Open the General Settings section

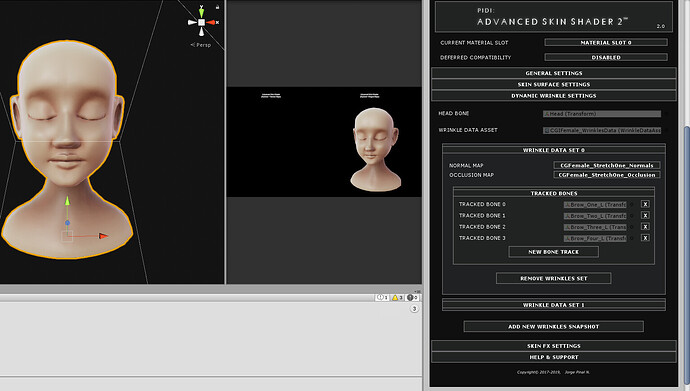[554, 73]
